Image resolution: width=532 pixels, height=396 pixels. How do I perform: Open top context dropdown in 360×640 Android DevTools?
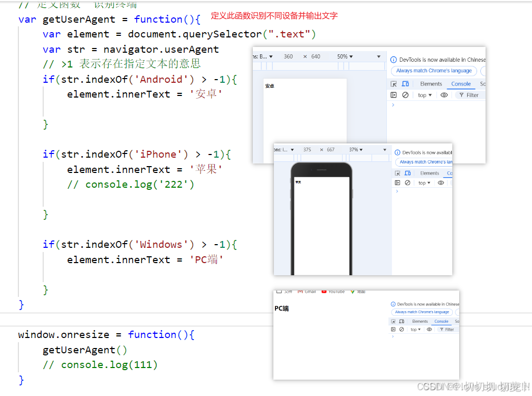pyautogui.click(x=425, y=95)
